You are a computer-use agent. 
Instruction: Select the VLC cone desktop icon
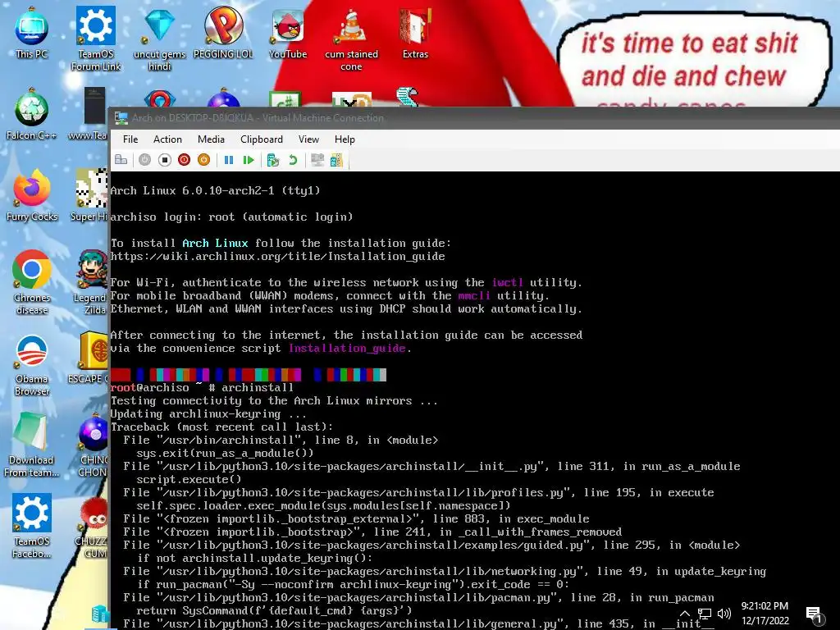351,39
